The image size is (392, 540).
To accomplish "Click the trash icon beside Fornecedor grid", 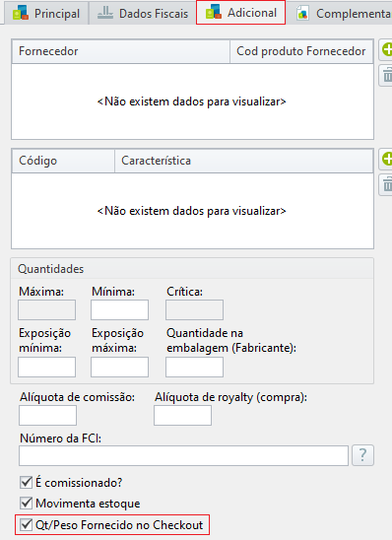I will tap(386, 75).
